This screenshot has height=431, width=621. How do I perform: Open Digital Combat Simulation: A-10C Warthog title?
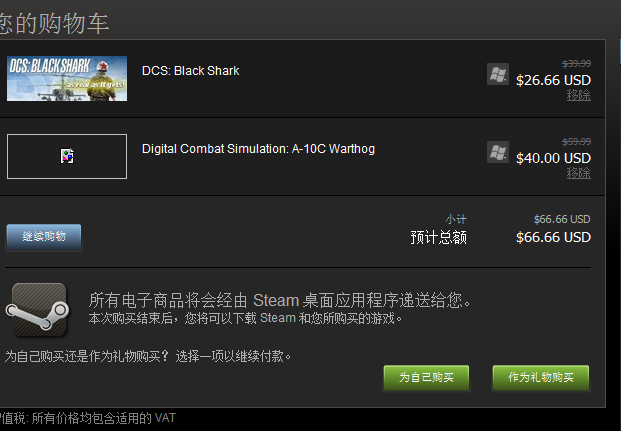(258, 149)
